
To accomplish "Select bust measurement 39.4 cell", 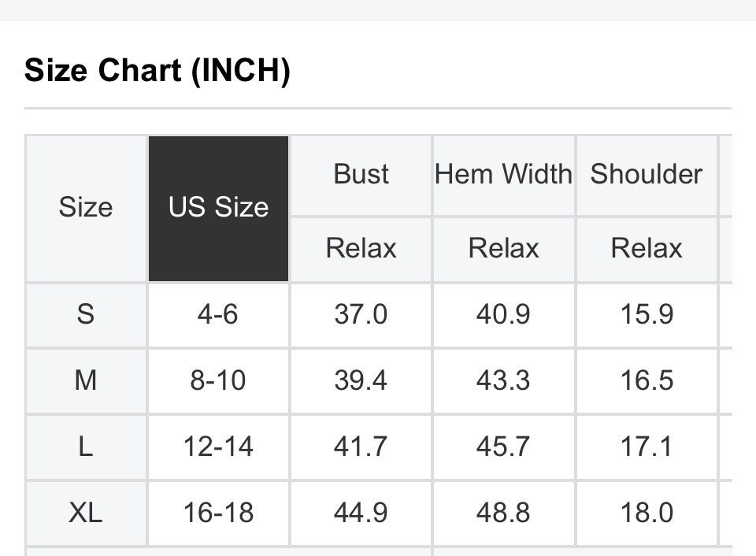I will click(x=361, y=381).
